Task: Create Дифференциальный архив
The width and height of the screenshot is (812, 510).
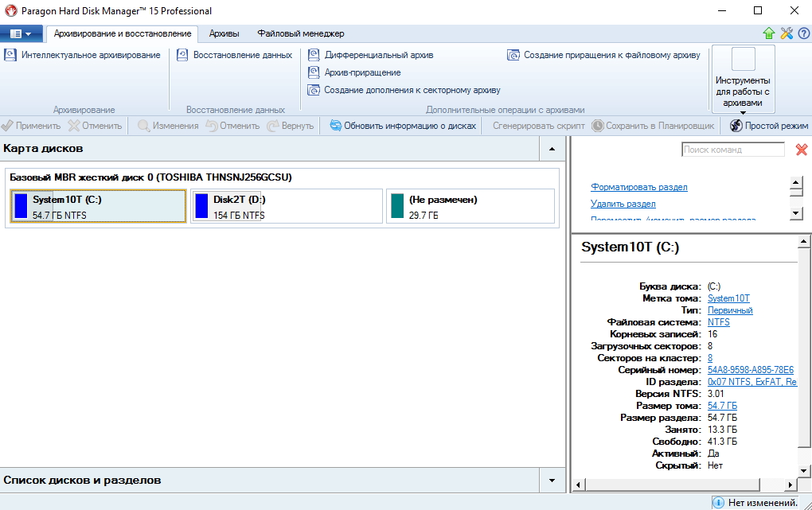Action: click(x=371, y=55)
